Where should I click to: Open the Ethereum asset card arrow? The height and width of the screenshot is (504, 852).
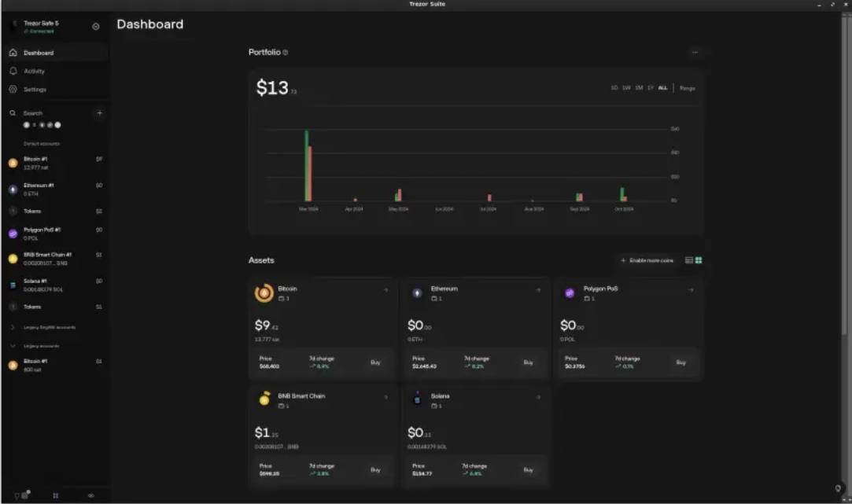click(538, 290)
